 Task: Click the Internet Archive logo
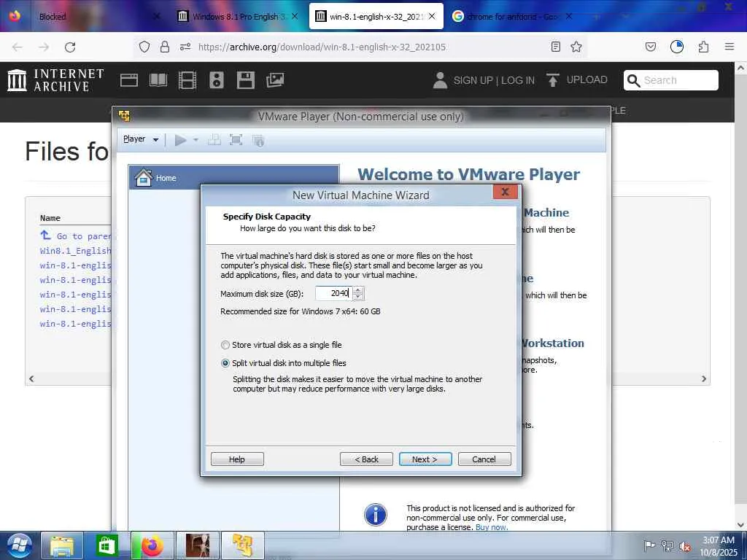point(55,80)
